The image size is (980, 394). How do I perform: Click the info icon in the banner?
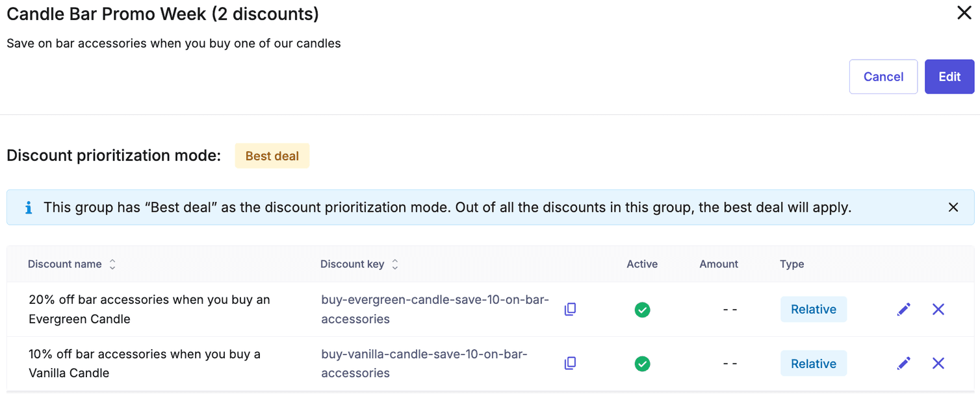pos(27,206)
